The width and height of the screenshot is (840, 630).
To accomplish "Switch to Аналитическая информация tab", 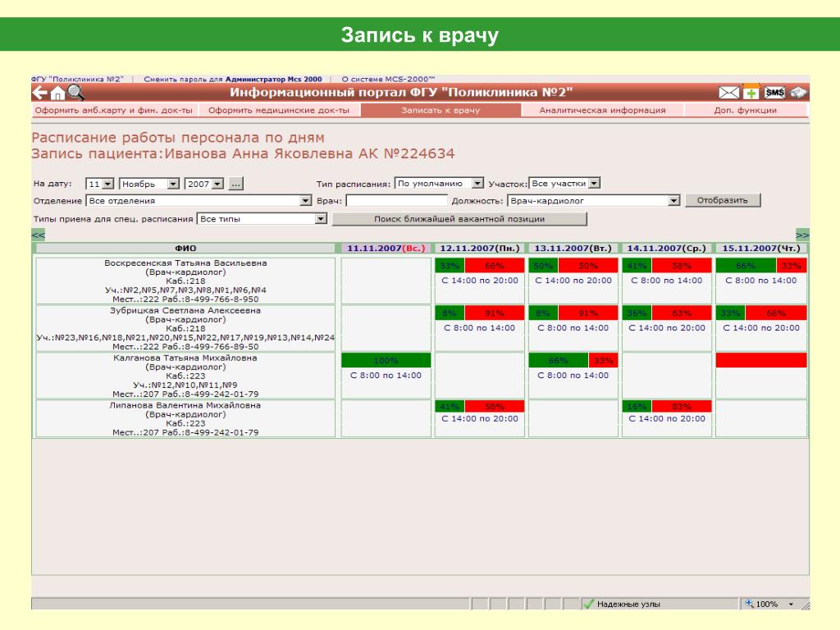I will tap(602, 111).
